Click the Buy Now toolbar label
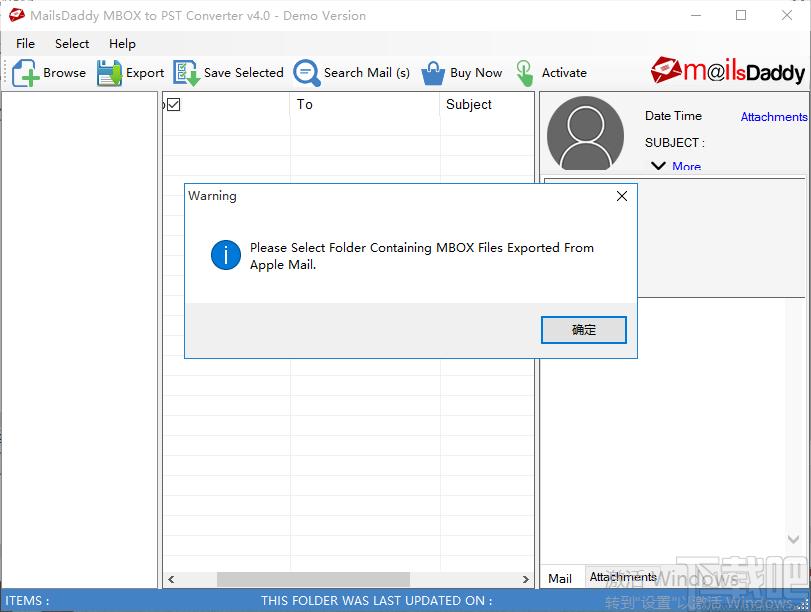This screenshot has width=811, height=612. pos(476,73)
